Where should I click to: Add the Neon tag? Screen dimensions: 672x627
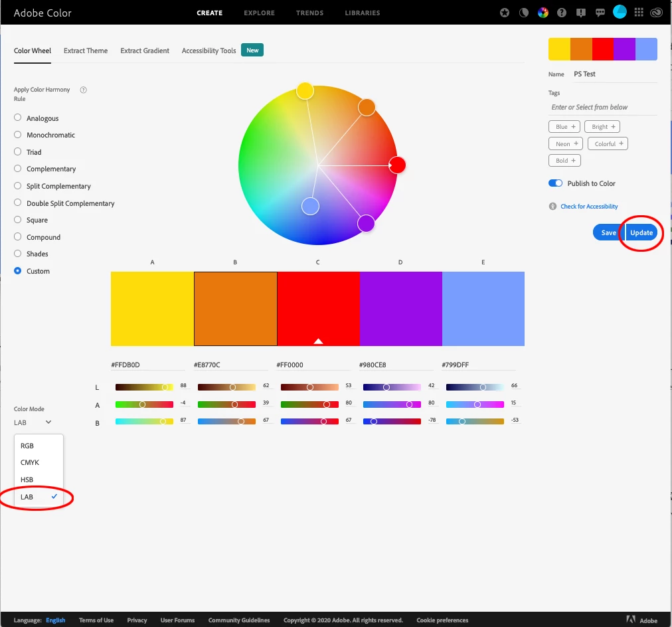(566, 143)
